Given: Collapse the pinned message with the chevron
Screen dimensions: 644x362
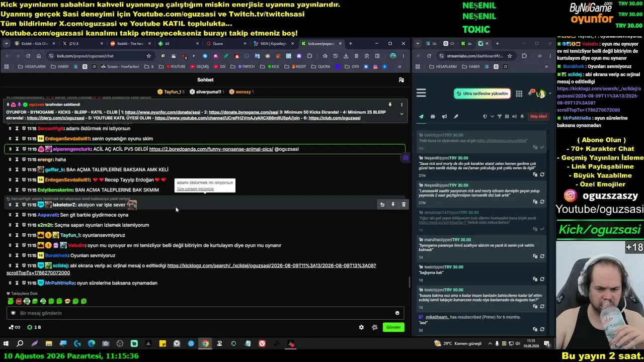Looking at the screenshot, I should [x=401, y=114].
